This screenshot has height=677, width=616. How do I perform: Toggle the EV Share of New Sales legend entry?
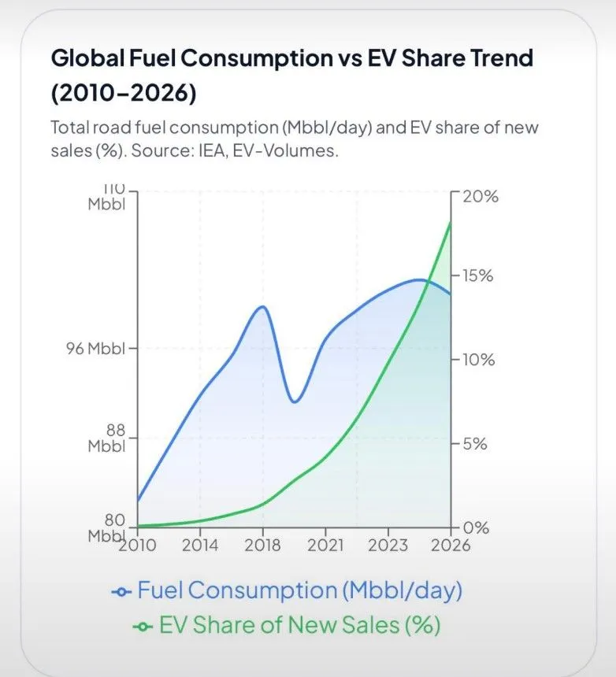(287, 625)
